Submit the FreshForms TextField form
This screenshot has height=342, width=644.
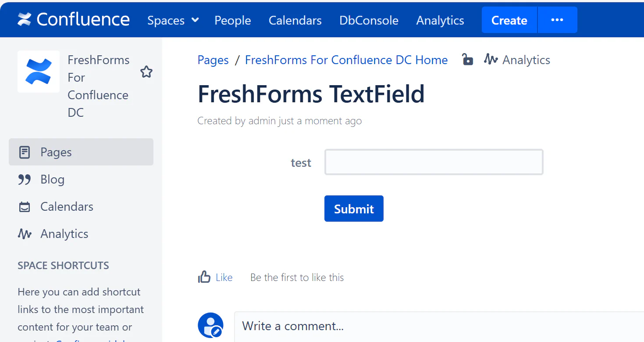(354, 208)
